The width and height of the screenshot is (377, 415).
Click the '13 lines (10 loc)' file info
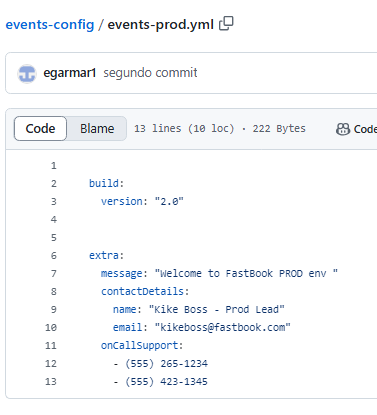pos(184,129)
